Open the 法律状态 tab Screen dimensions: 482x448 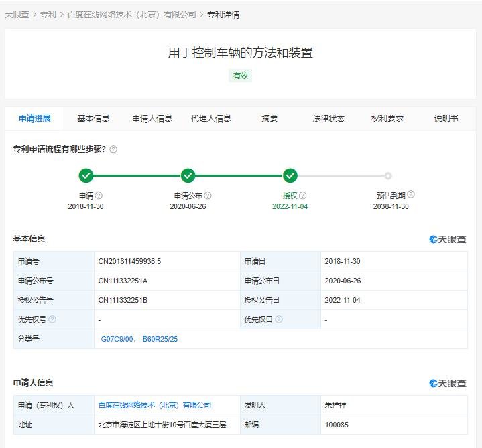[x=328, y=119]
